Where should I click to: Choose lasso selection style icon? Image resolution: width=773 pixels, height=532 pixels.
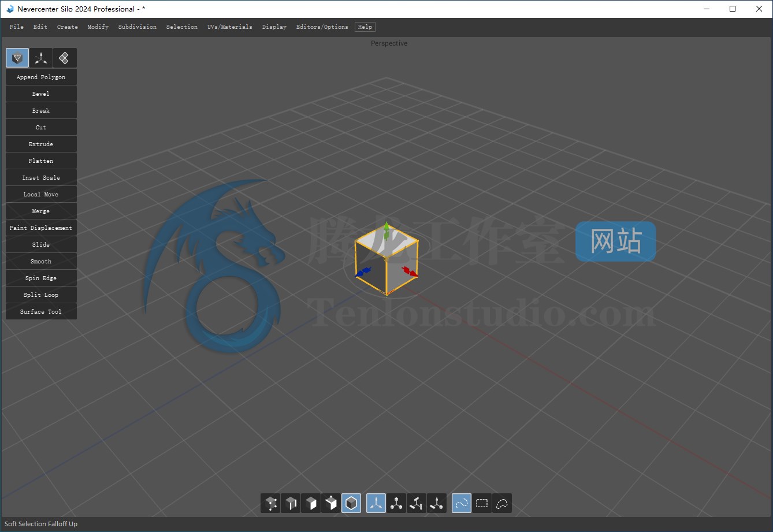502,503
